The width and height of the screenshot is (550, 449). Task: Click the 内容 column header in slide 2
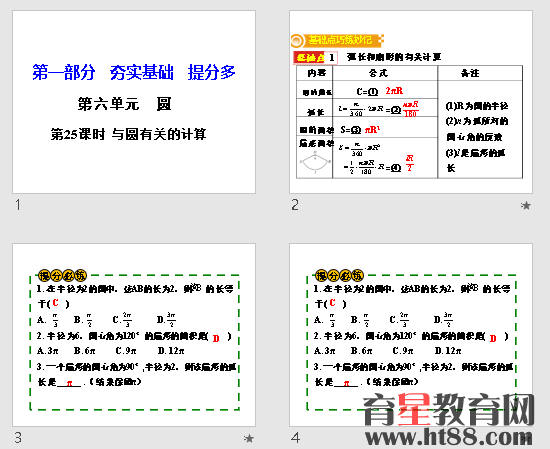click(317, 73)
